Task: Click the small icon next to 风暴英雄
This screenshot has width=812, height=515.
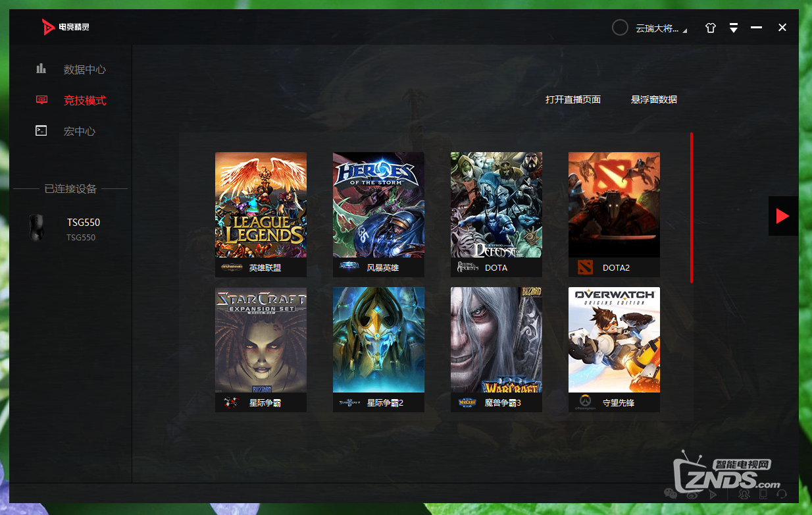Action: (x=349, y=267)
